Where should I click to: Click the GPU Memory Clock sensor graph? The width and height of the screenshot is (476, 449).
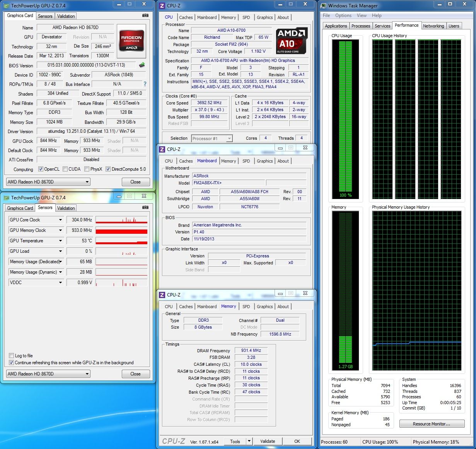click(x=121, y=231)
